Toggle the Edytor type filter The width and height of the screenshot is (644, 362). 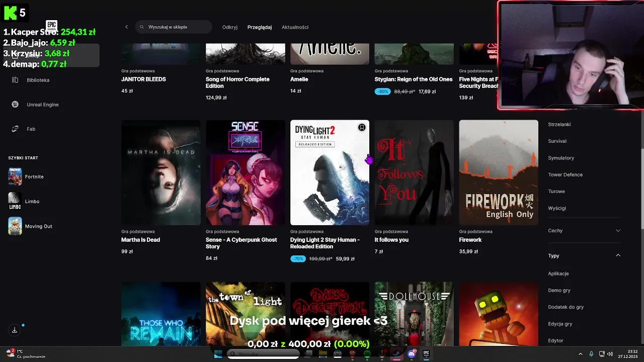(555, 340)
